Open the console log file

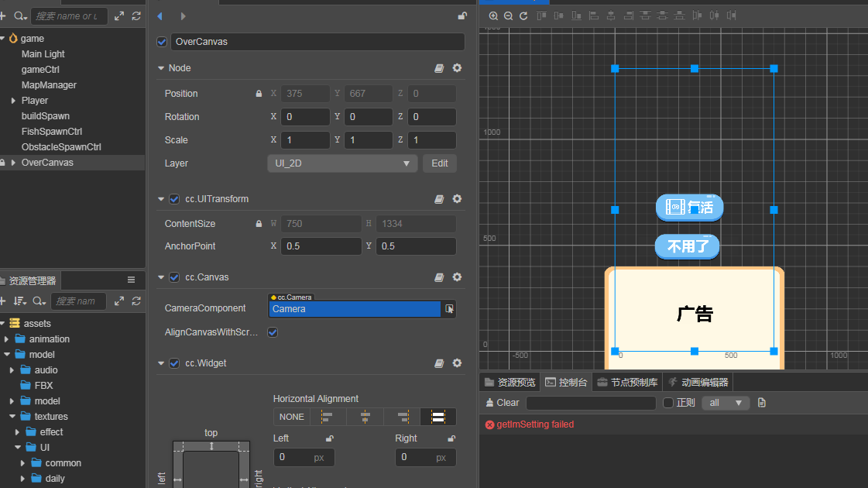click(762, 403)
